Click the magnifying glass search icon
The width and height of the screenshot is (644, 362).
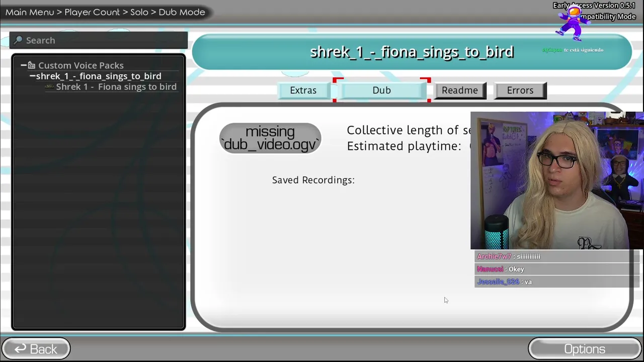point(18,40)
